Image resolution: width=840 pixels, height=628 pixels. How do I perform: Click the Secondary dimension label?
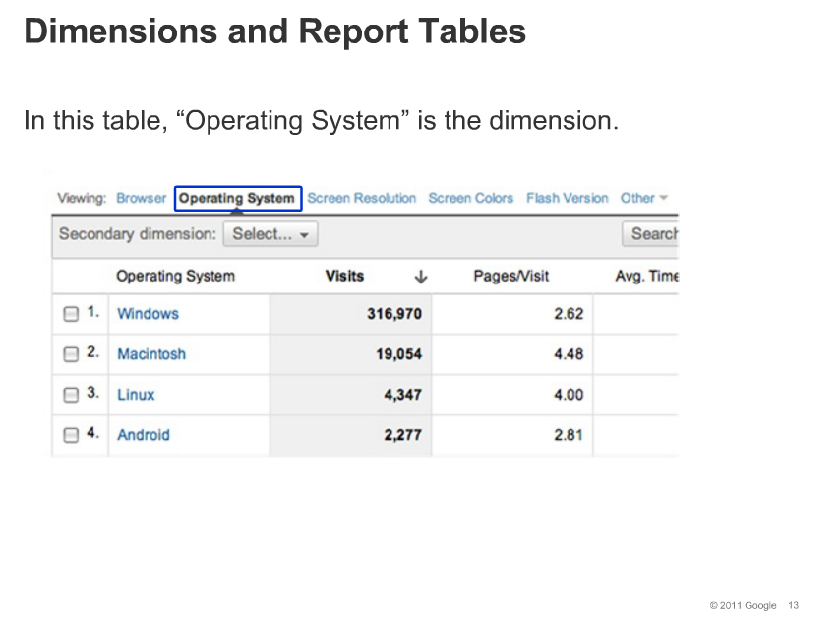click(138, 234)
